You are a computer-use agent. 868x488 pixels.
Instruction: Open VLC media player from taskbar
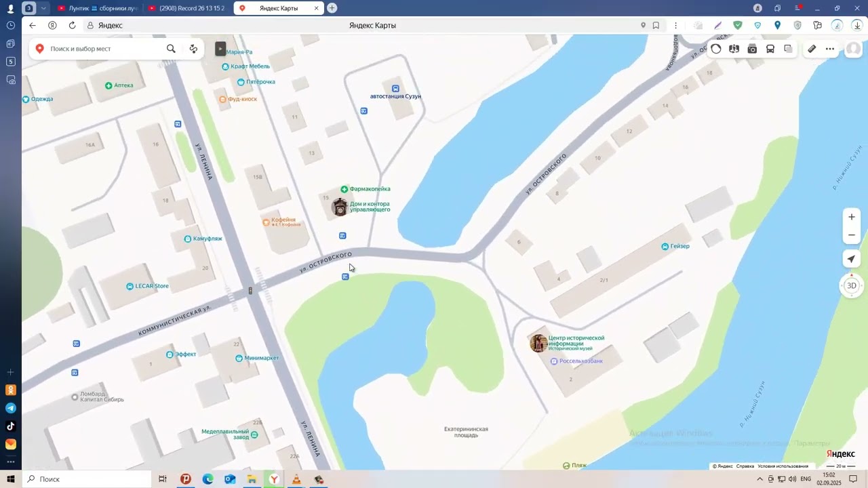[x=296, y=479]
